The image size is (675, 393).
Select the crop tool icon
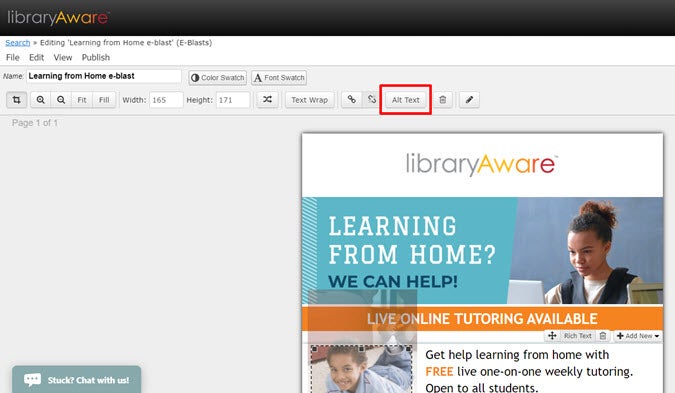[x=17, y=100]
